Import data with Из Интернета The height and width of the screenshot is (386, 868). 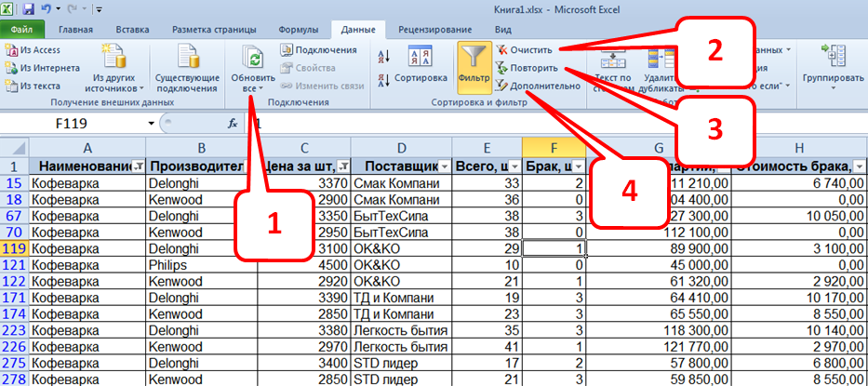(12, 68)
